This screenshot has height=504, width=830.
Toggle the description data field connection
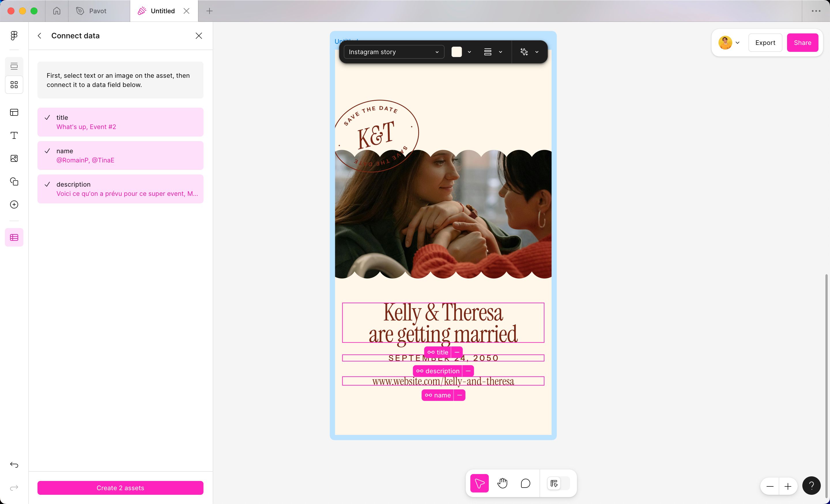pyautogui.click(x=120, y=189)
